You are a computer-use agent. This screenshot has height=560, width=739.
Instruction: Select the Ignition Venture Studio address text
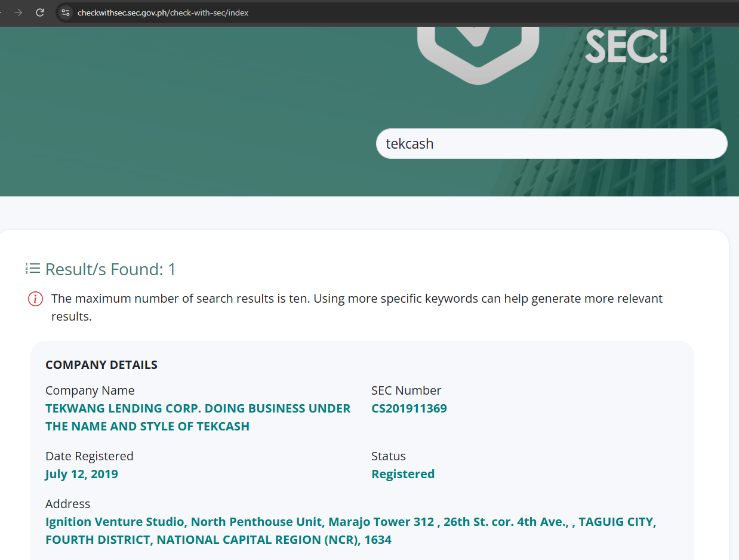click(x=351, y=531)
